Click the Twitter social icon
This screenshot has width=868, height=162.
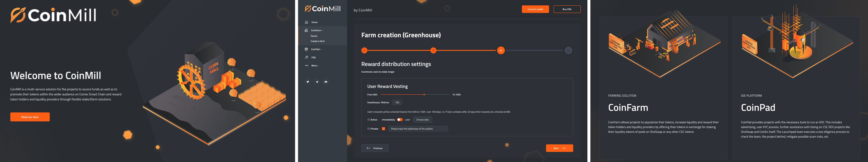click(x=308, y=82)
